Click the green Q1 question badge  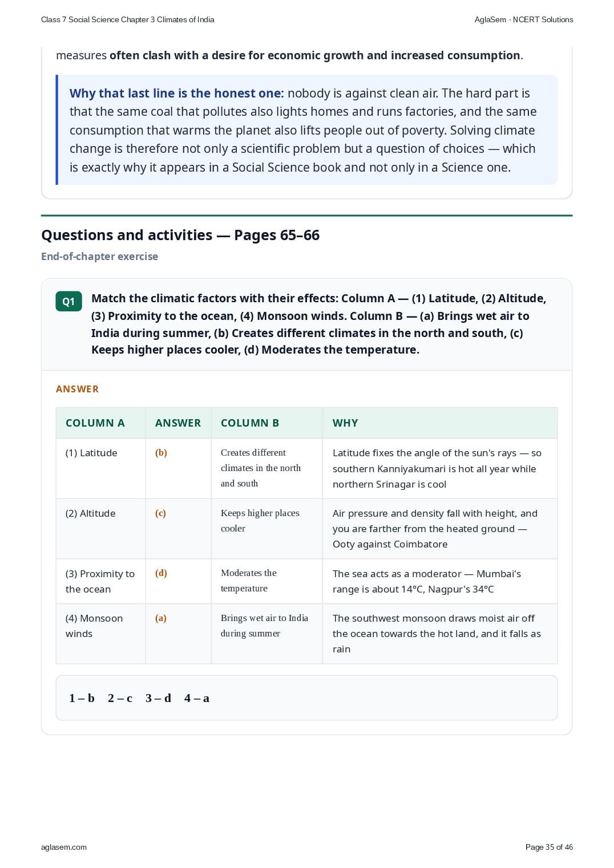click(x=68, y=302)
